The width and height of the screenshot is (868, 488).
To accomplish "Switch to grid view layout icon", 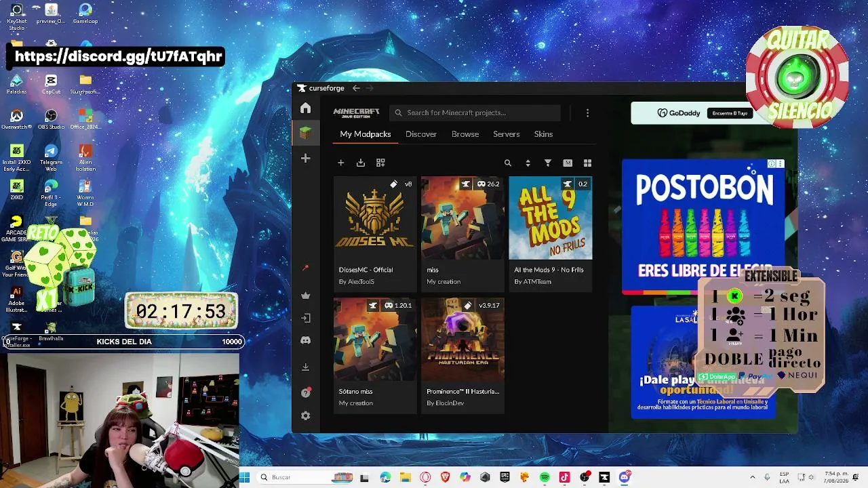I will [587, 163].
